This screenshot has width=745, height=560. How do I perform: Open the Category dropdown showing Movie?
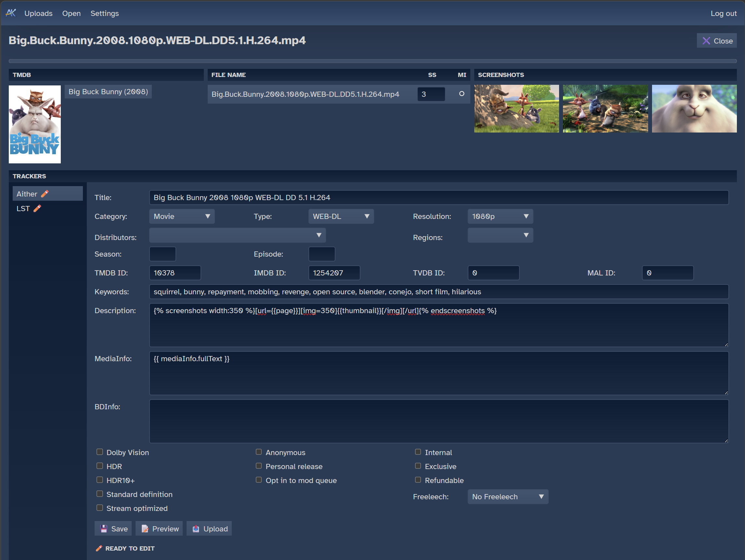[x=182, y=216]
